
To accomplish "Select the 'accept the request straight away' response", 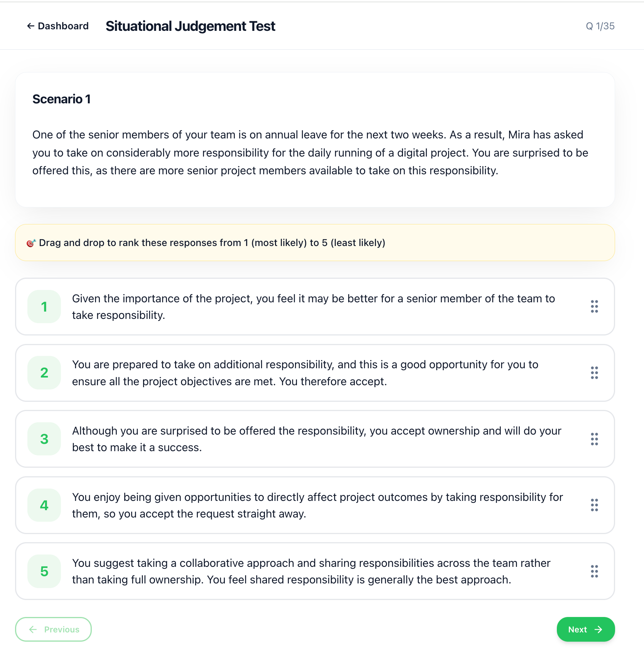I will [317, 505].
